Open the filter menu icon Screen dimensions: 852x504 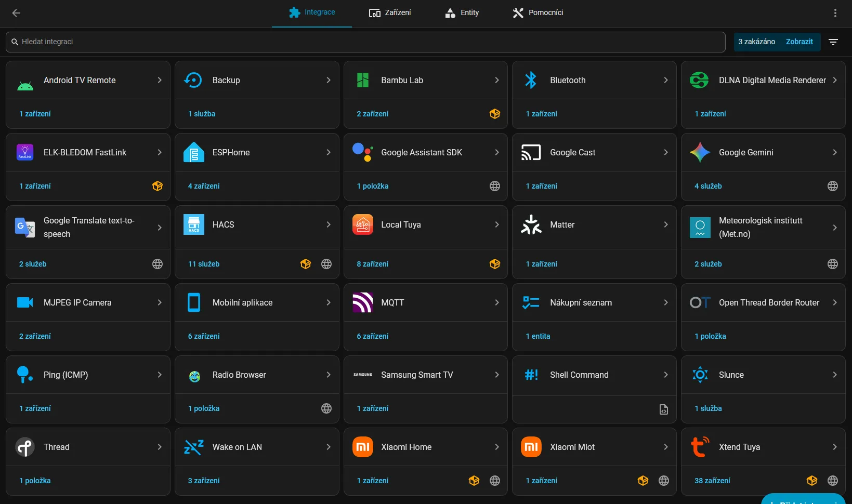tap(833, 42)
